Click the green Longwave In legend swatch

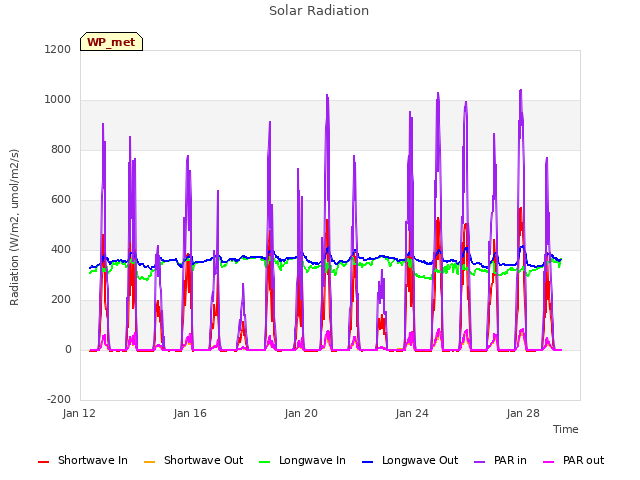click(264, 462)
